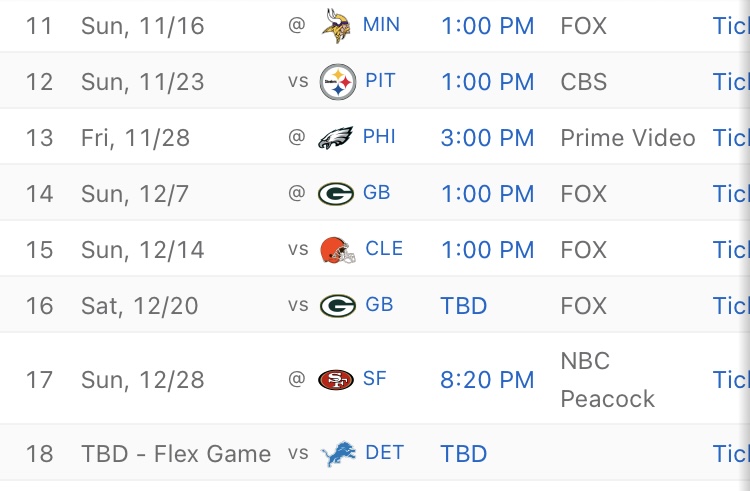The height and width of the screenshot is (491, 750).
Task: Click the TBD time for Flex Game
Action: pyautogui.click(x=463, y=454)
